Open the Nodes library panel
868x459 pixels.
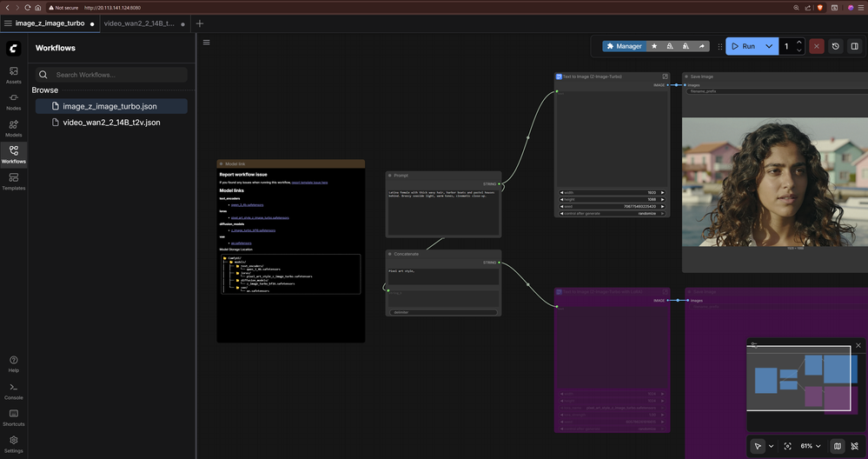[x=13, y=102]
